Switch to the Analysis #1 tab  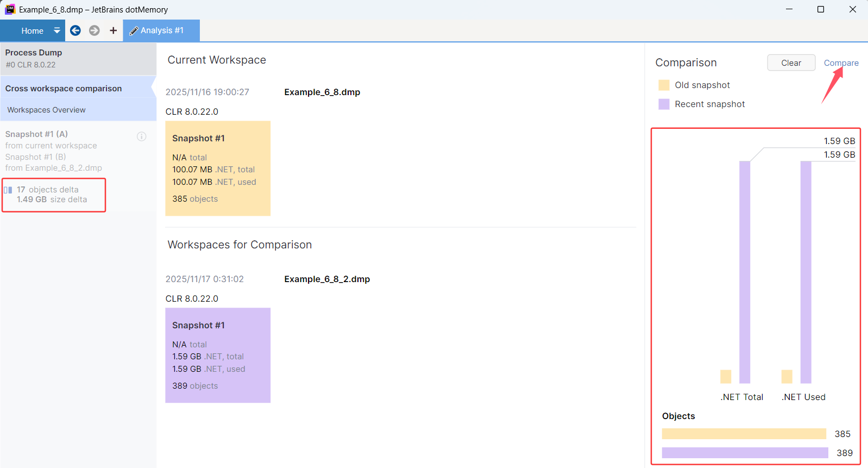(161, 30)
